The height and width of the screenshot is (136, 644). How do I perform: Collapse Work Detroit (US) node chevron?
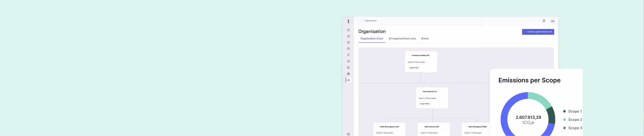[x=422, y=127]
